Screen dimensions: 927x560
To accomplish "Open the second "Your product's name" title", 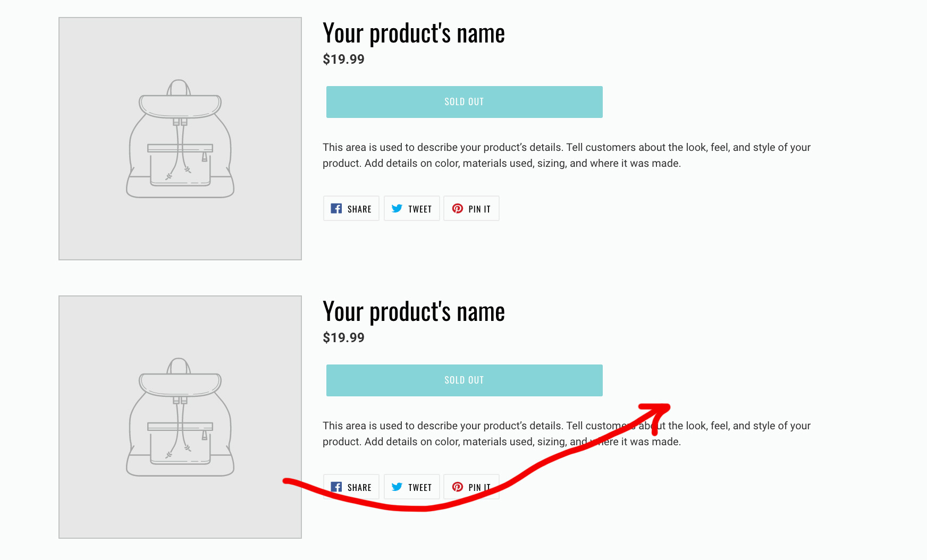I will click(x=414, y=312).
